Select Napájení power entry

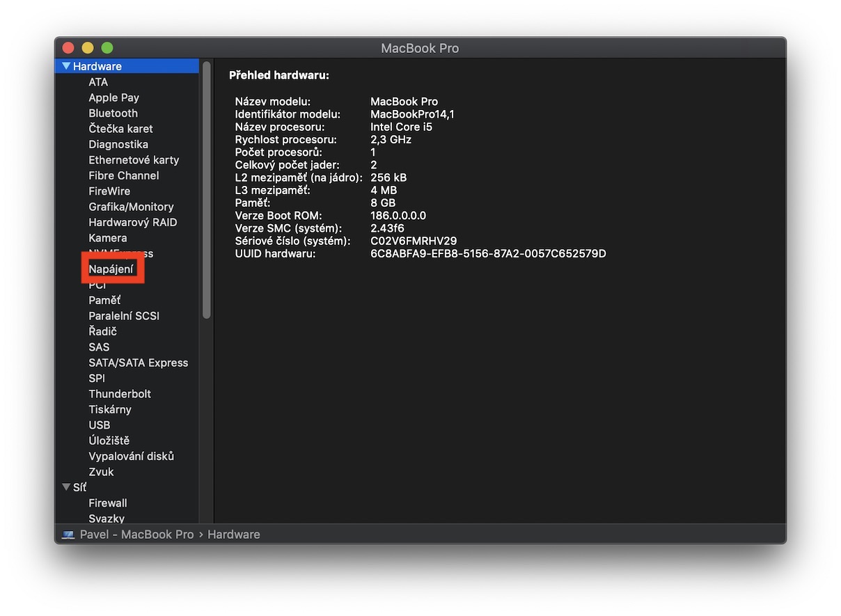click(111, 269)
